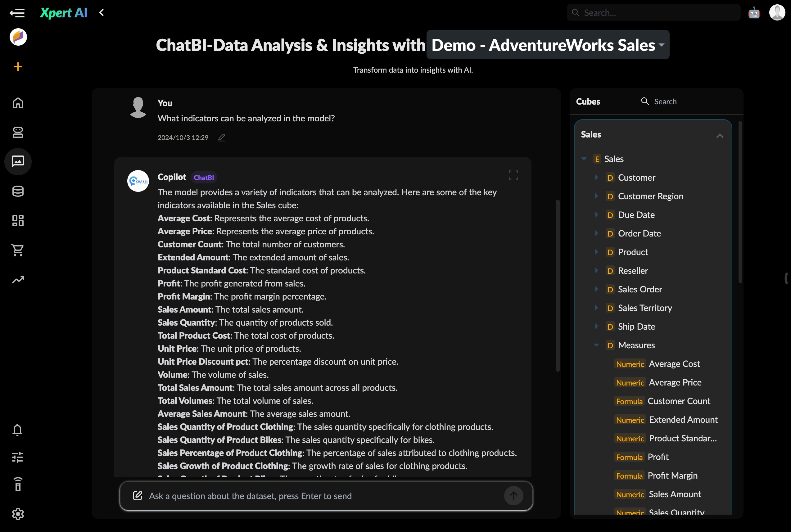Select the Product dimension item
The width and height of the screenshot is (791, 532).
pos(633,252)
